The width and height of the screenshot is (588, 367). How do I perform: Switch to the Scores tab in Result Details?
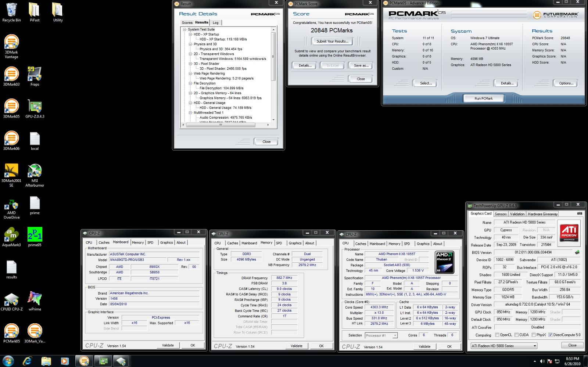pos(187,23)
